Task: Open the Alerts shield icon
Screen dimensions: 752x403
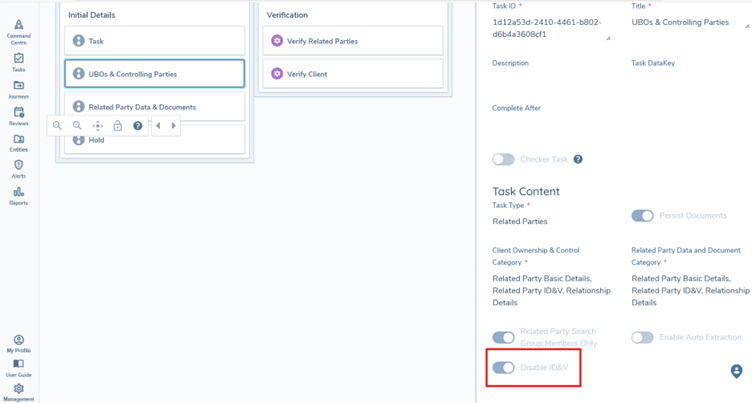Action: [18, 169]
